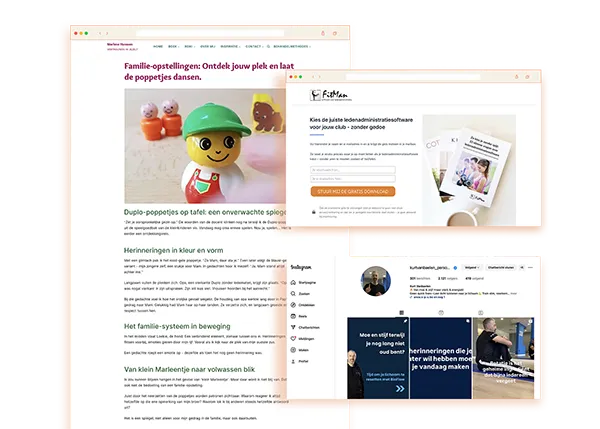This screenshot has height=429, width=600.
Task: Click share icon in FitMan browser toolbar
Action: [x=516, y=77]
